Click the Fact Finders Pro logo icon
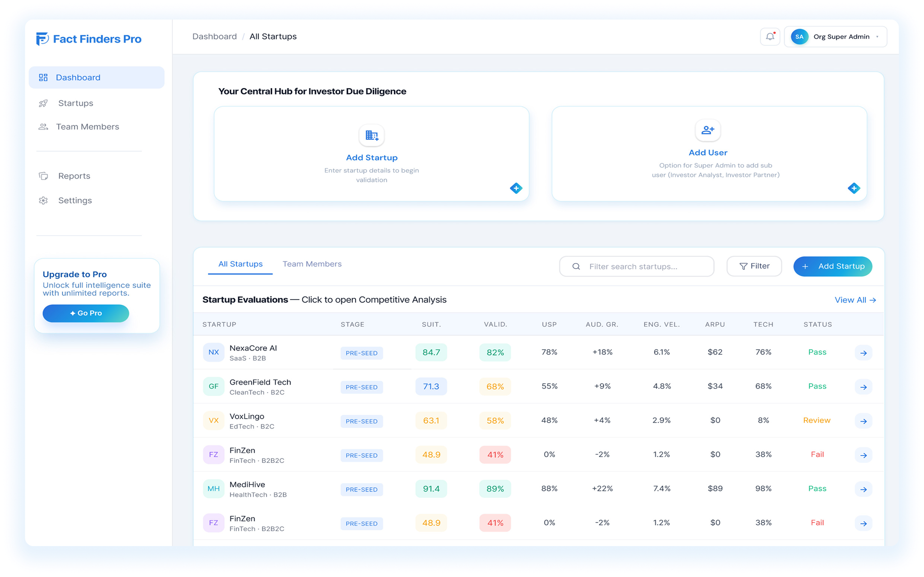The width and height of the screenshot is (924, 577). click(42, 39)
